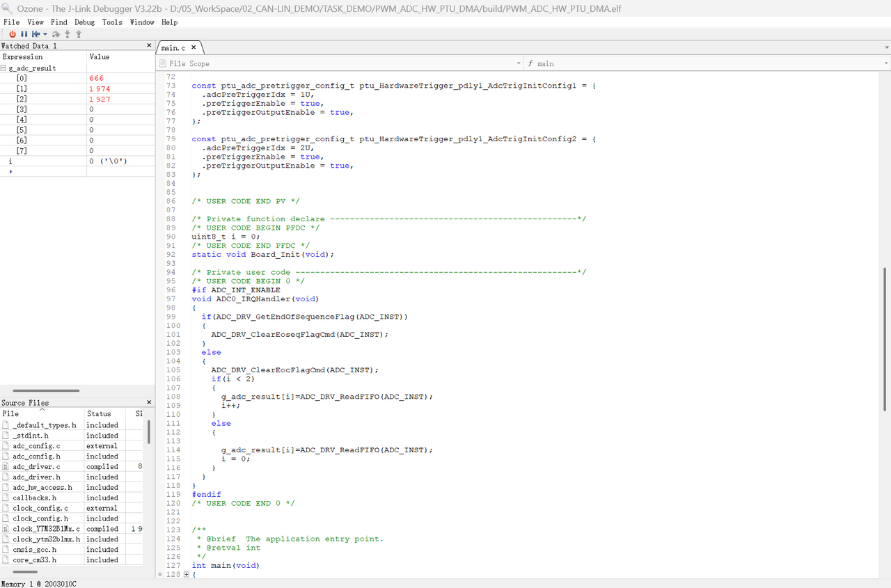Image resolution: width=891 pixels, height=588 pixels.
Task: Select clock_config.c file icon
Action: 6,508
